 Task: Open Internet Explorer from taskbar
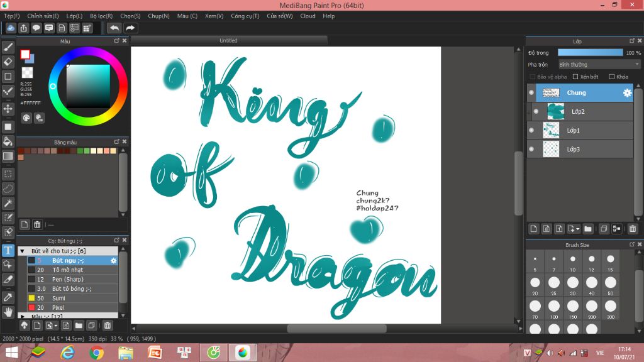[x=67, y=353]
